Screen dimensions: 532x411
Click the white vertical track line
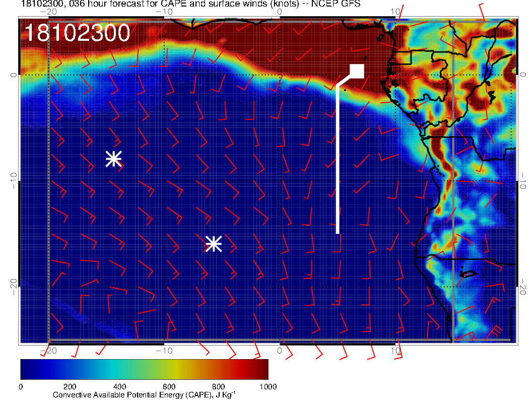point(338,161)
